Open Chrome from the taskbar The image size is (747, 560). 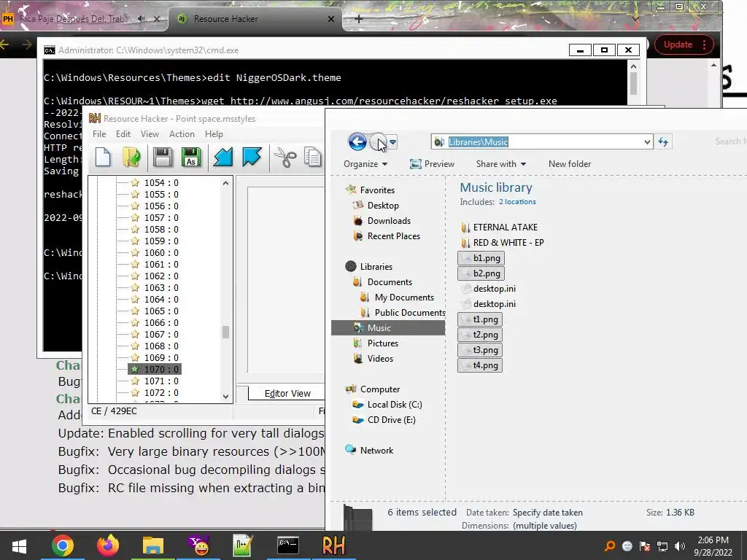(x=63, y=545)
